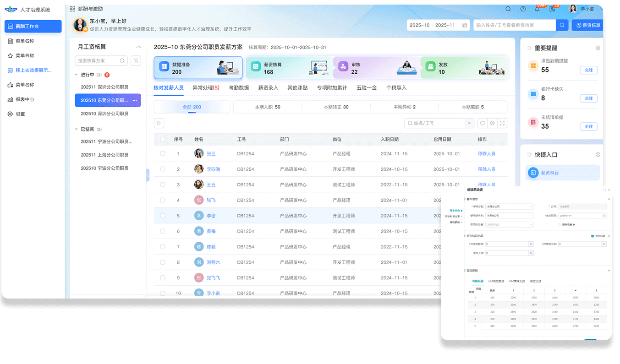Screen dimensions: 620x364
Task: Open the 重要提醒 panel settings gear
Action: [598, 48]
